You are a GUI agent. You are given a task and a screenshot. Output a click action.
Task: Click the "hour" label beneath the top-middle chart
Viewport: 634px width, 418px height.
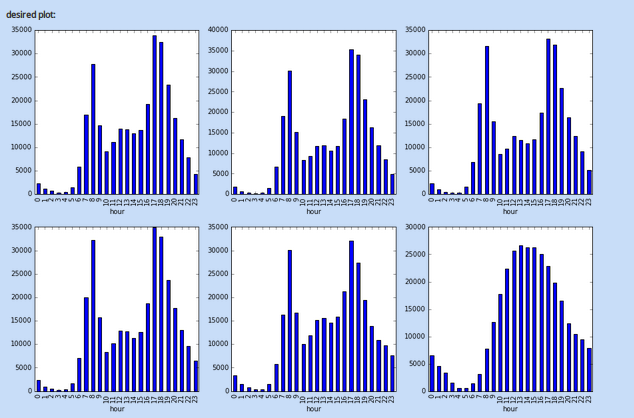point(313,211)
